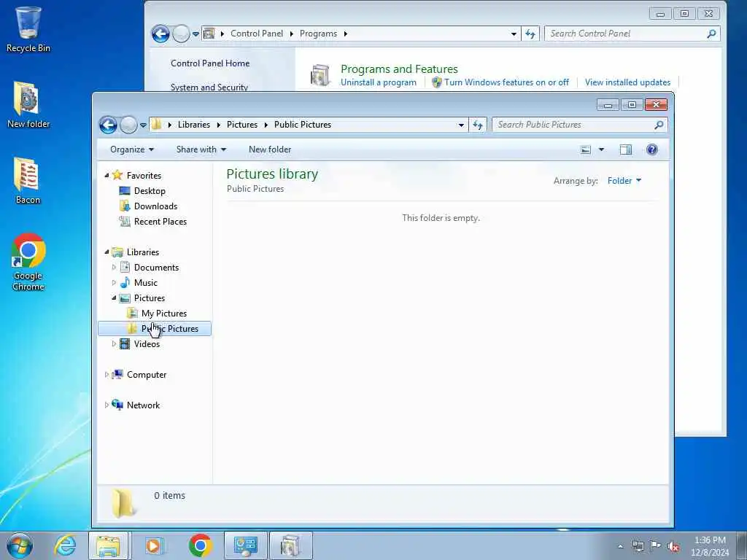Expand the Music library node
Image resolution: width=747 pixels, height=560 pixels.
pos(114,283)
